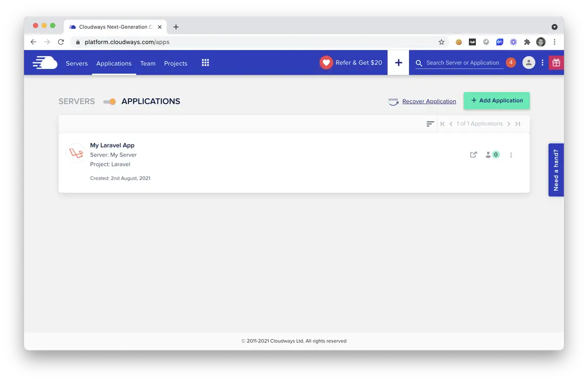The height and width of the screenshot is (382, 588).
Task: Go to previous page of applications
Action: click(451, 124)
